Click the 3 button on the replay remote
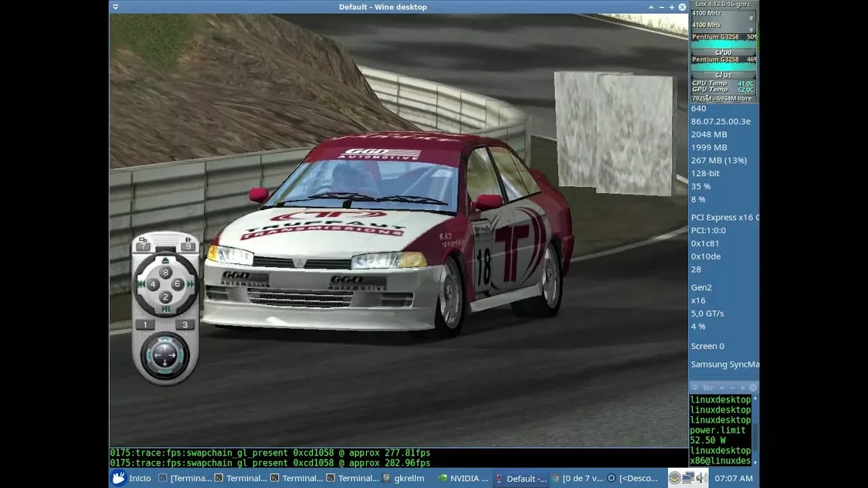The height and width of the screenshot is (488, 868). [x=184, y=325]
